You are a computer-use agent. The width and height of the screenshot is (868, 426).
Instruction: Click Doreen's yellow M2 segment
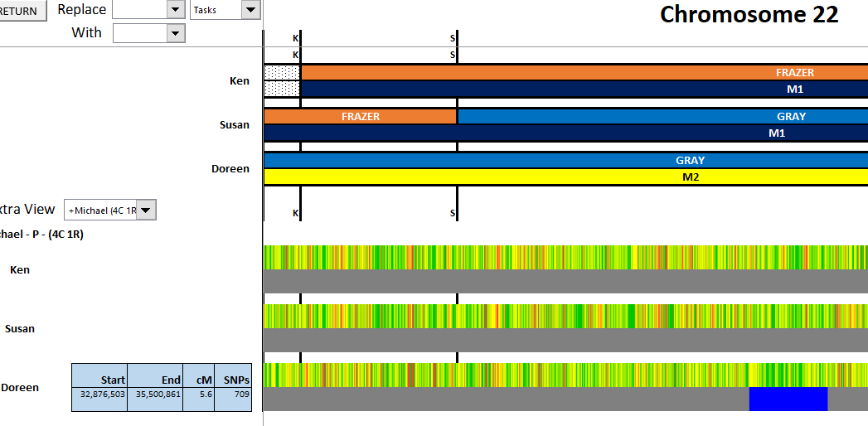[x=565, y=177]
